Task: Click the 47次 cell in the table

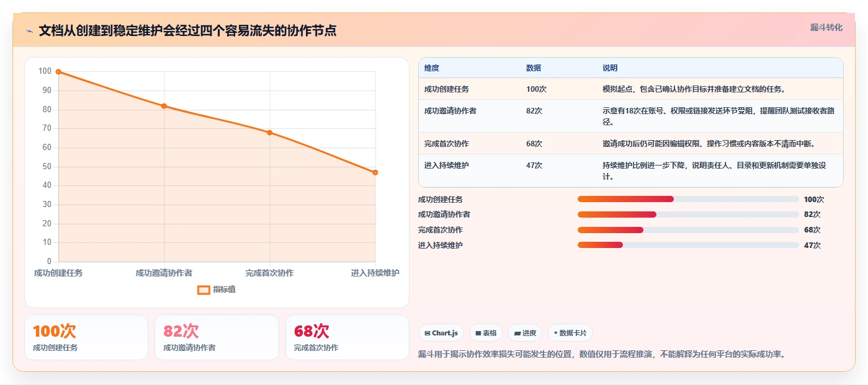Action: tap(534, 166)
